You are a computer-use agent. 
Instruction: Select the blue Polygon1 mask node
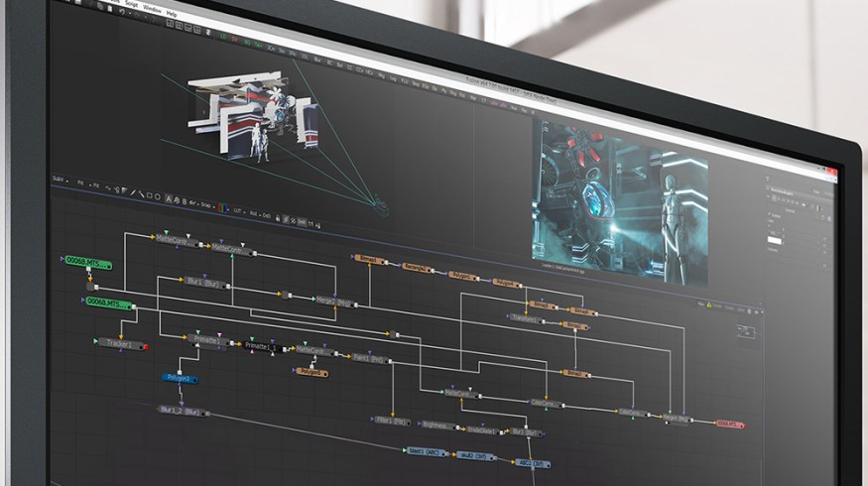click(x=181, y=378)
